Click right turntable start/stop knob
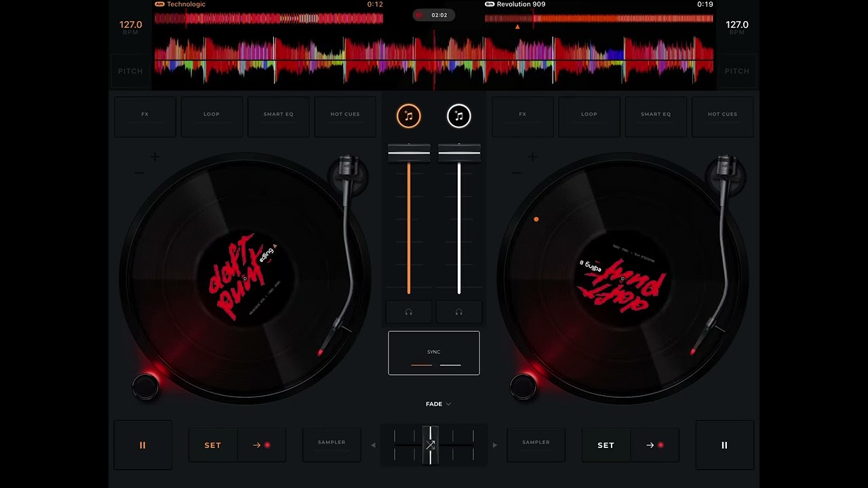The height and width of the screenshot is (488, 868). [x=523, y=386]
